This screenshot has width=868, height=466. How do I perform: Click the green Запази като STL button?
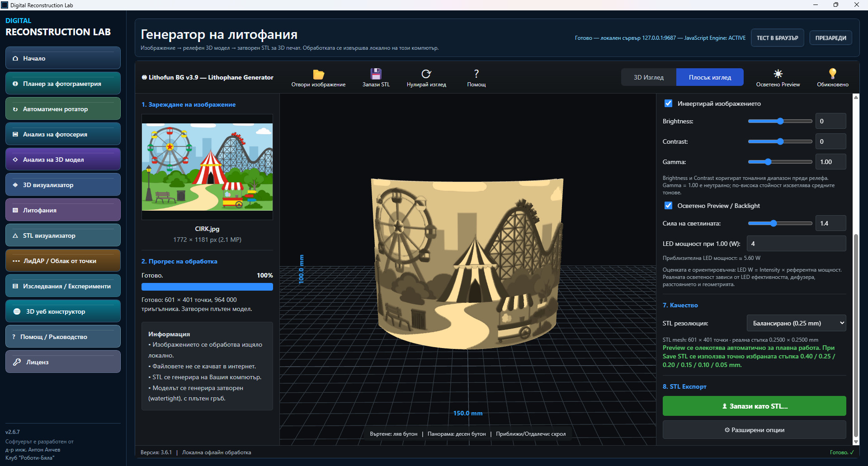tap(754, 406)
